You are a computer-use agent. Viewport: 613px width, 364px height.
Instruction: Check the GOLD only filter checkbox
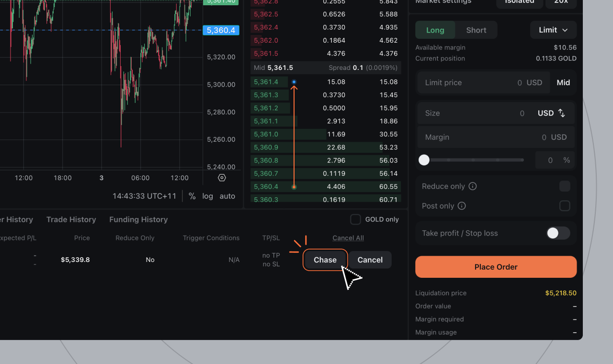coord(355,219)
